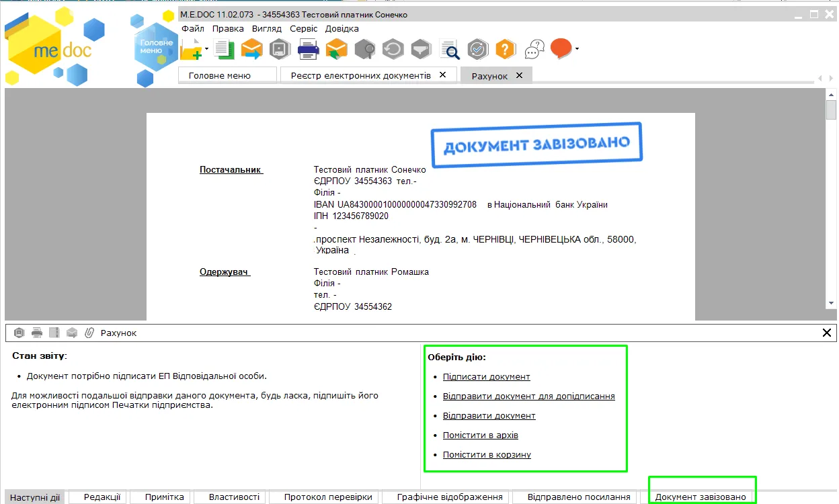
Task: Click Відправити документ для допідписання link
Action: click(528, 396)
